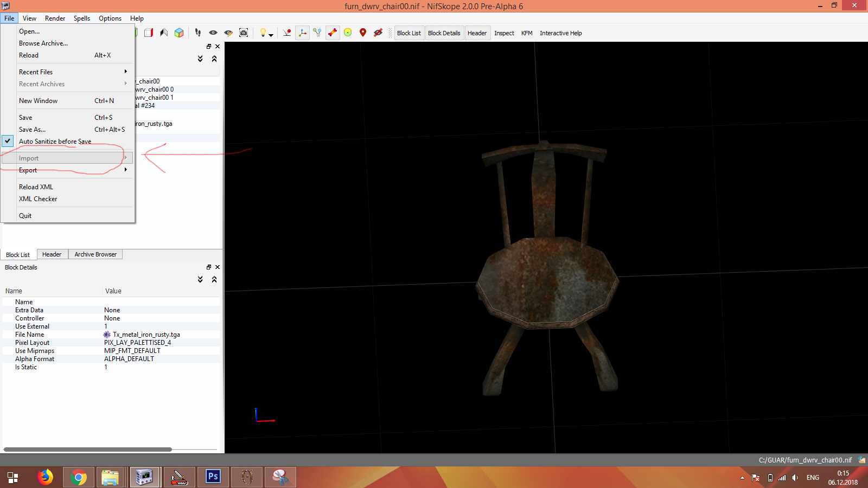Viewport: 868px width, 488px height.
Task: Toggle the yellow-green circle display icon
Action: pos(348,33)
